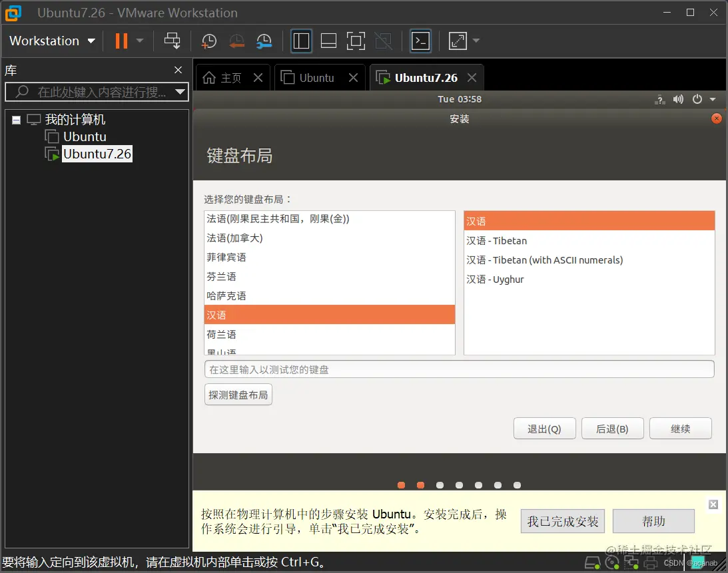Image resolution: width=728 pixels, height=573 pixels.
Task: Open the Workstation menu
Action: (51, 41)
